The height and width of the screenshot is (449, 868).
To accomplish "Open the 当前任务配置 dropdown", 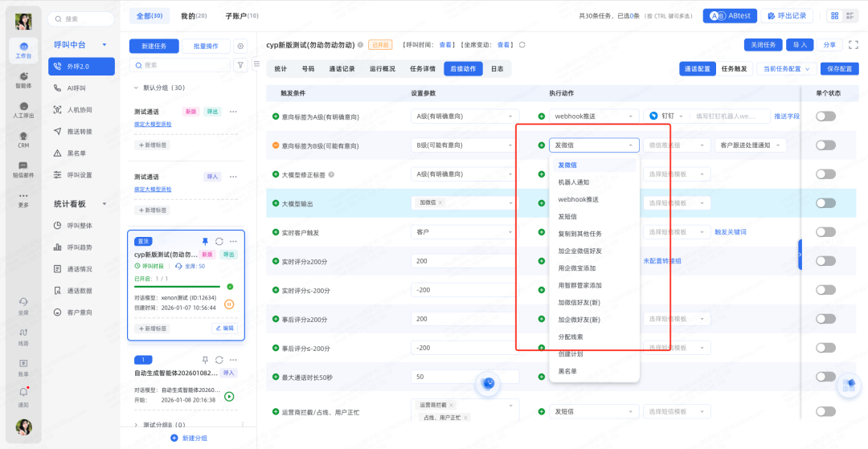I will tap(786, 69).
